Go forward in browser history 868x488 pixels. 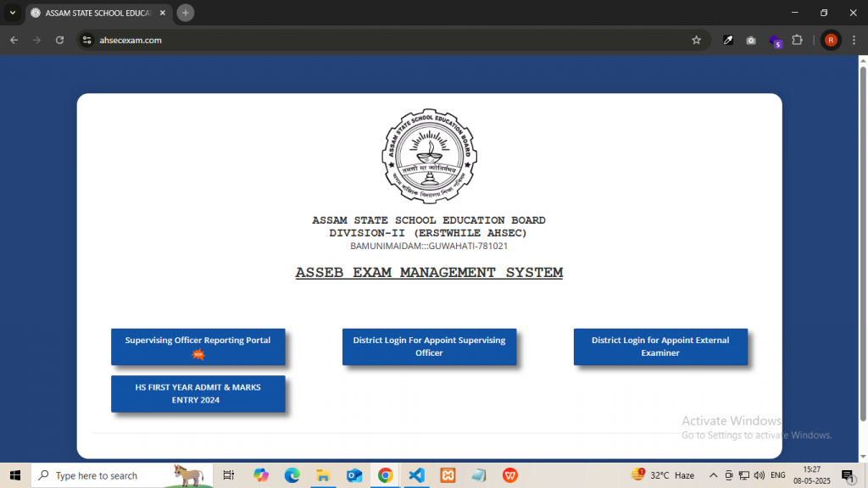tap(36, 40)
